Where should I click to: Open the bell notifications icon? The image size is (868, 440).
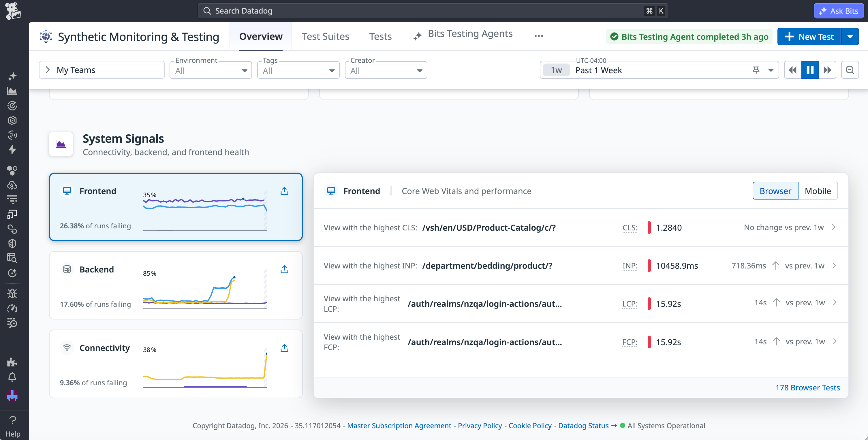[x=12, y=377]
